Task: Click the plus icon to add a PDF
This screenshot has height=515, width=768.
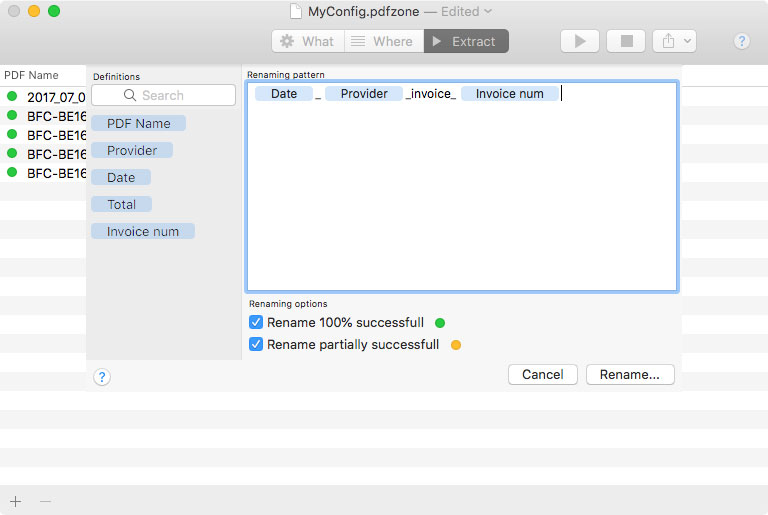Action: pyautogui.click(x=15, y=501)
